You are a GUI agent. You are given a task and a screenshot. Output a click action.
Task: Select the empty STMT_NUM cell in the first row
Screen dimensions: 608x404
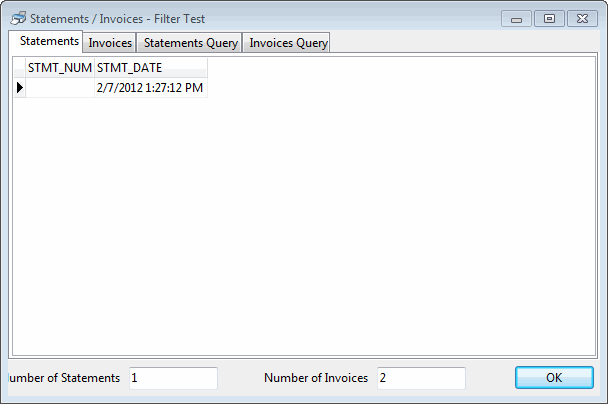click(59, 88)
